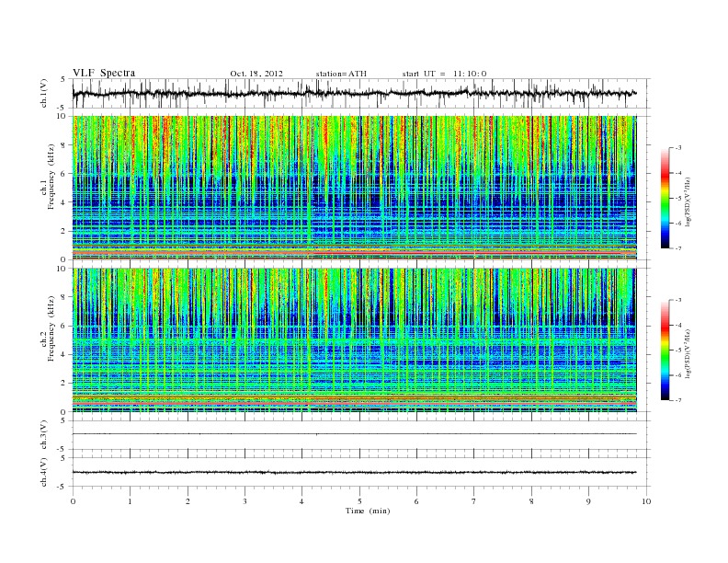Click the "4" kHz tick on ch.2 frequency axis
The width and height of the screenshot is (728, 563).
pos(63,355)
